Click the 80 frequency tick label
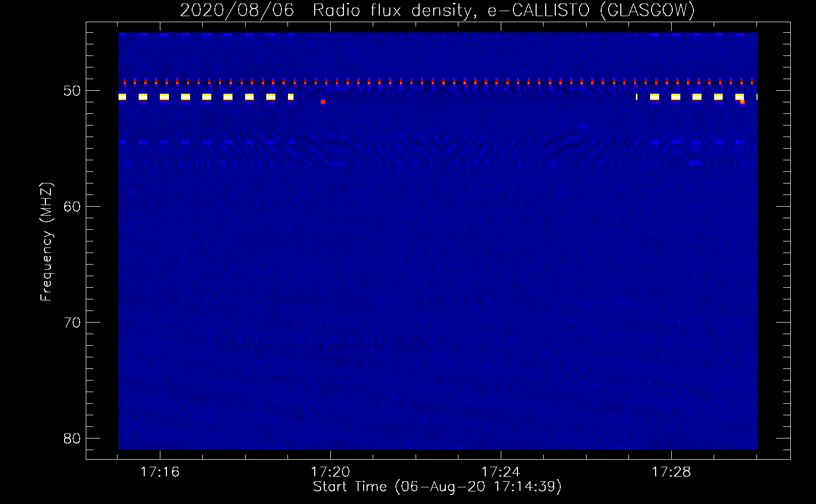The width and height of the screenshot is (816, 504). [x=72, y=438]
